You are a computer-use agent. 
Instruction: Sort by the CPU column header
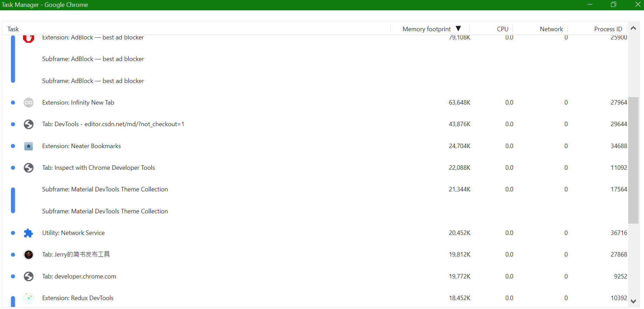tap(502, 29)
